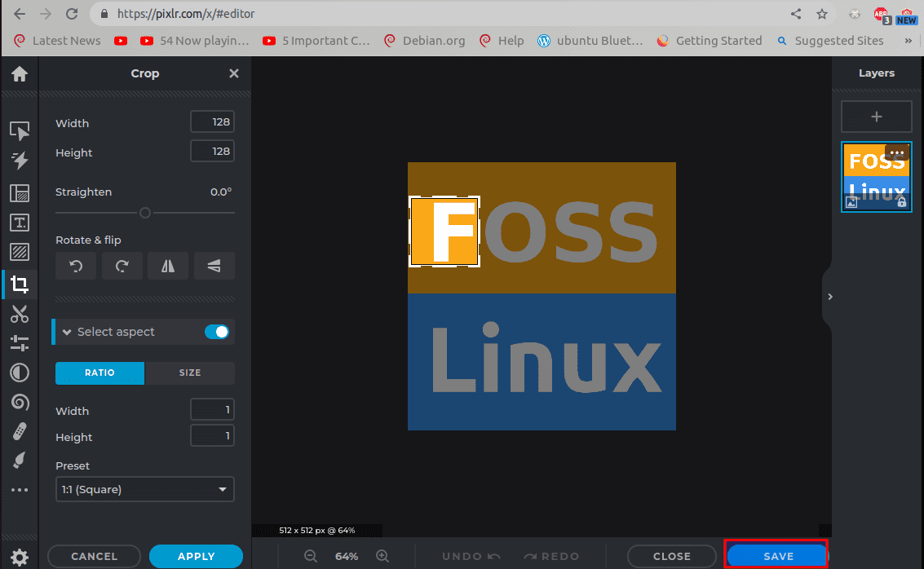Rotate image left
Viewport: 924px width, 569px height.
(x=76, y=267)
